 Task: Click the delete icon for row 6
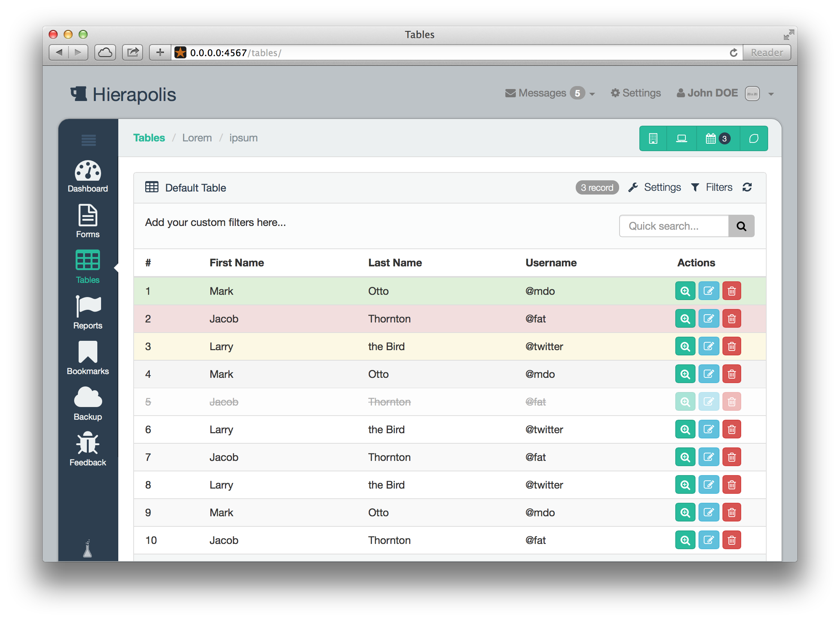[732, 430]
